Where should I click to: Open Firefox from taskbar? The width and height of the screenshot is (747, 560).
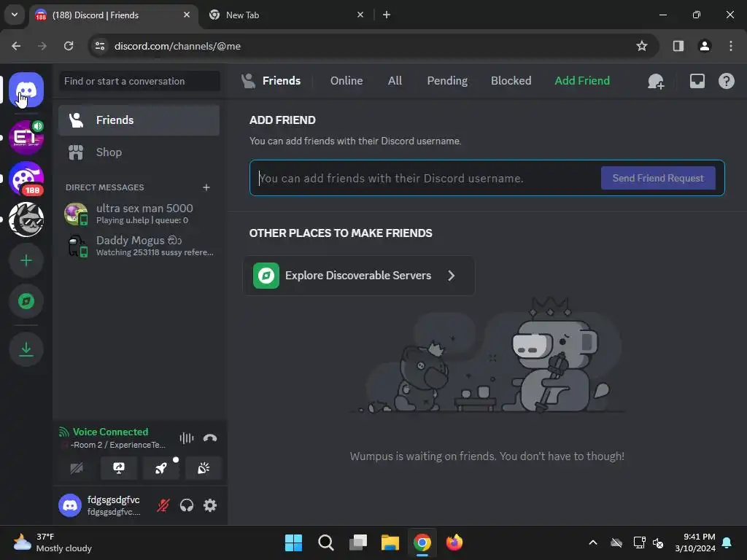454,542
